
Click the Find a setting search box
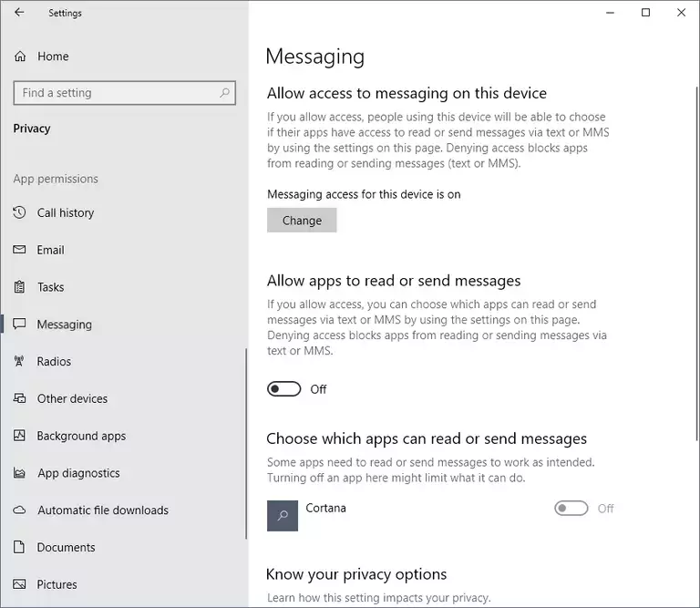click(x=115, y=93)
